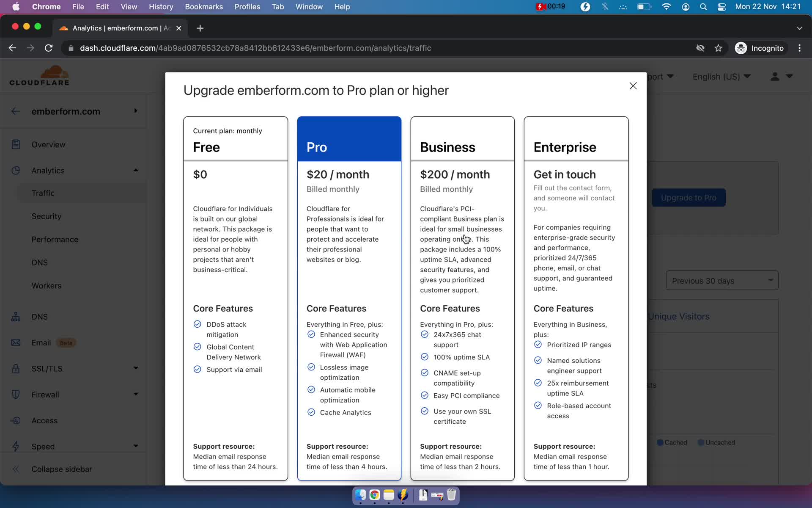Open the Firewall sidebar section
Screen dimensions: 812x508
[44, 394]
